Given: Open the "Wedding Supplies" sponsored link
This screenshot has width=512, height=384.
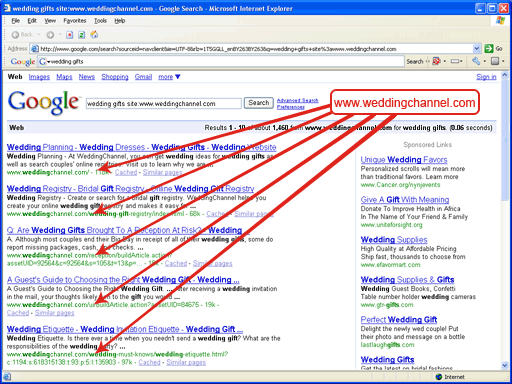Looking at the screenshot, I should pos(394,240).
